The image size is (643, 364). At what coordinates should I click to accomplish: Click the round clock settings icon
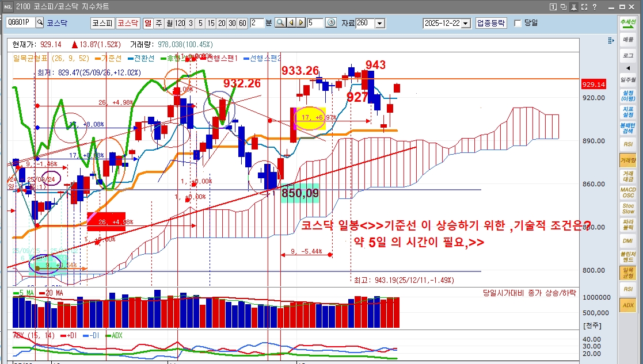tap(332, 23)
